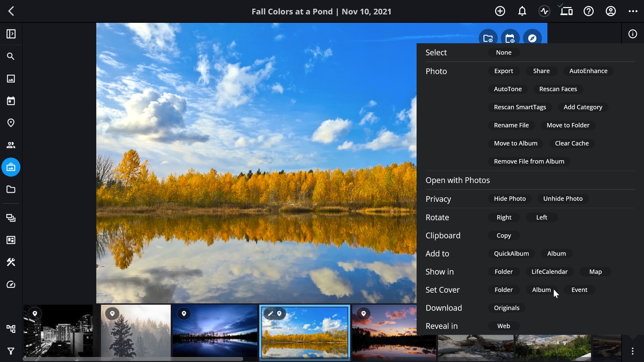This screenshot has height=362, width=644.
Task: Click Select None
Action: pos(503,53)
